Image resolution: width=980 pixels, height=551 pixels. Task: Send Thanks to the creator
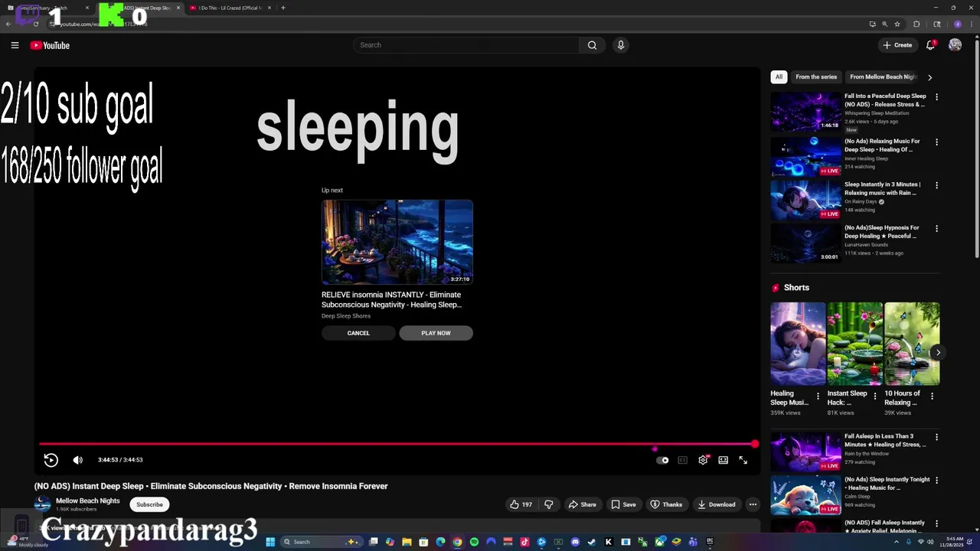[666, 504]
